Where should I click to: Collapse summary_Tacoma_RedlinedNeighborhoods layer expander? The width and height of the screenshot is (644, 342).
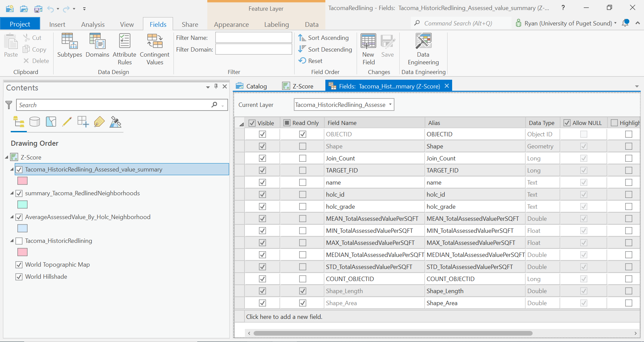12,193
